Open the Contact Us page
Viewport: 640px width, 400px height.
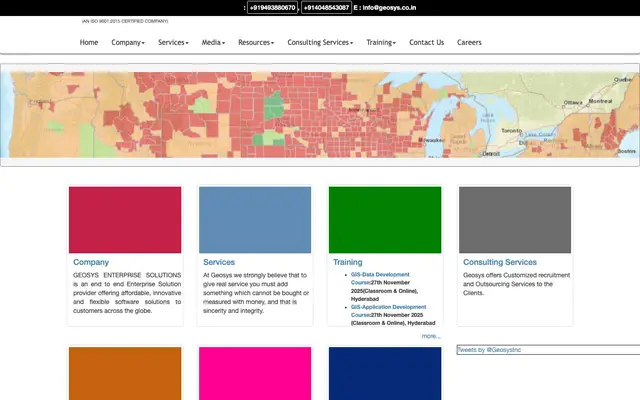(x=426, y=42)
